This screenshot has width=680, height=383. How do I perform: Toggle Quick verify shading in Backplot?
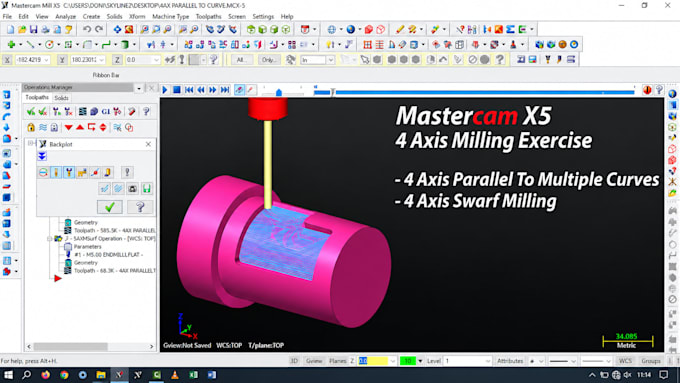click(107, 172)
